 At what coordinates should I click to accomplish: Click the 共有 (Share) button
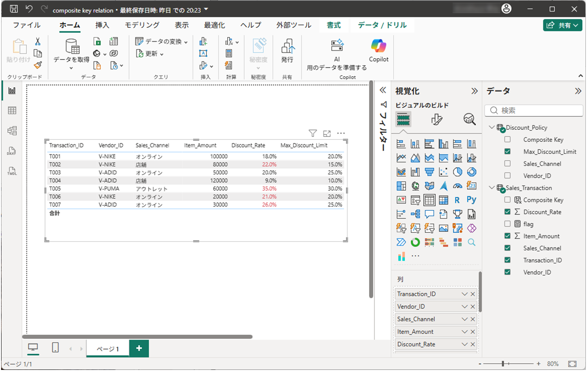click(562, 25)
